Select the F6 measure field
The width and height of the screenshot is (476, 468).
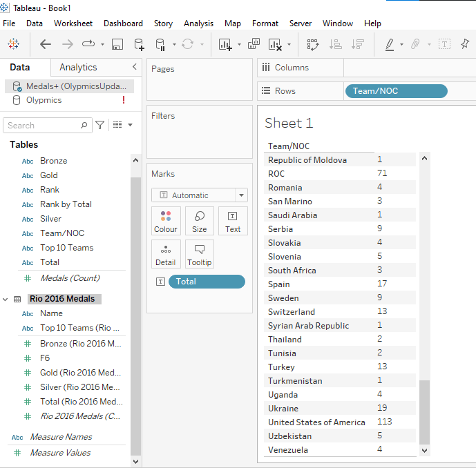[x=45, y=358]
